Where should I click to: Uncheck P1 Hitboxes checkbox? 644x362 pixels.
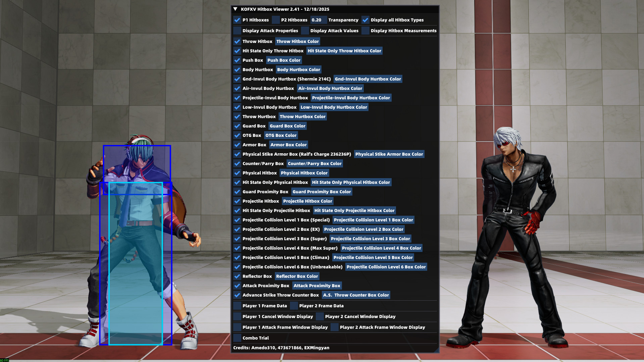coord(237,20)
